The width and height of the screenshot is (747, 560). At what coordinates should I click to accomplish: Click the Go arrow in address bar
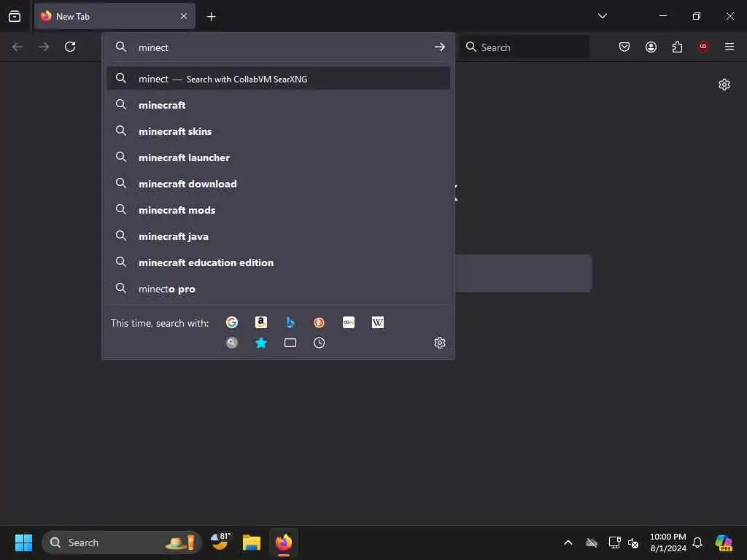[x=439, y=47]
